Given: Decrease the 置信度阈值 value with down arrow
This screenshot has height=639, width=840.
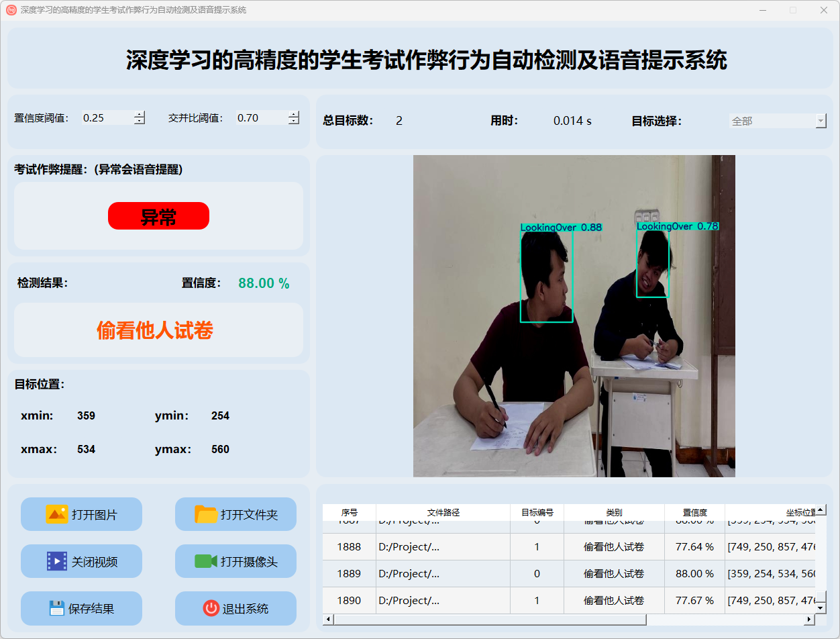Looking at the screenshot, I should 140,121.
